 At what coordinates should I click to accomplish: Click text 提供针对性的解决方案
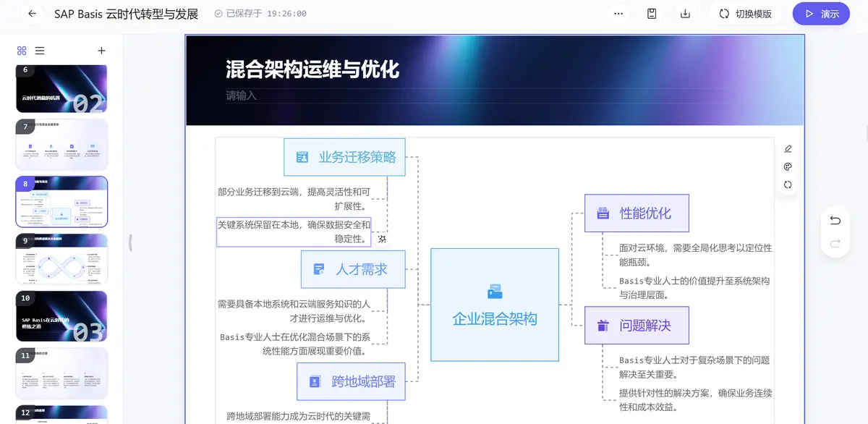pyautogui.click(x=695, y=400)
